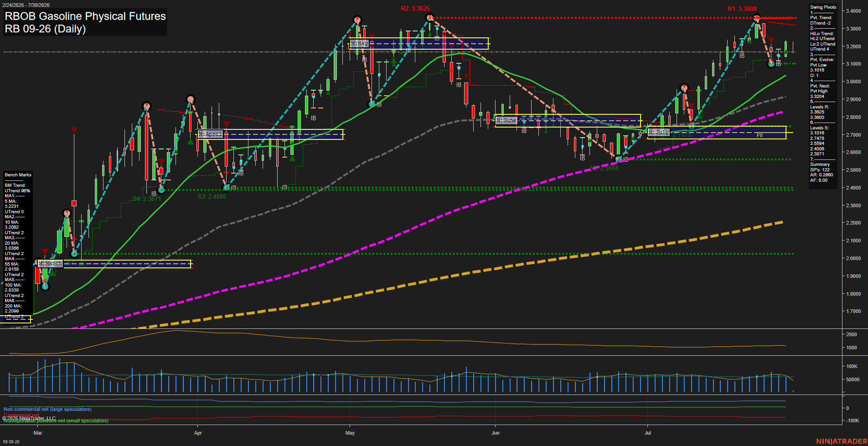Click the 'Levels R:' heading
Image resolution: width=868 pixels, height=446 pixels.
click(x=820, y=107)
